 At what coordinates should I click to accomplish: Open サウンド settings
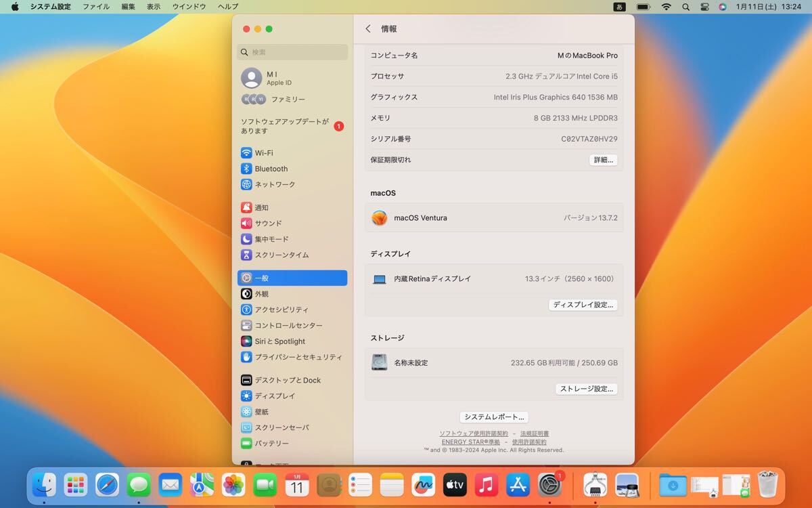(292, 223)
